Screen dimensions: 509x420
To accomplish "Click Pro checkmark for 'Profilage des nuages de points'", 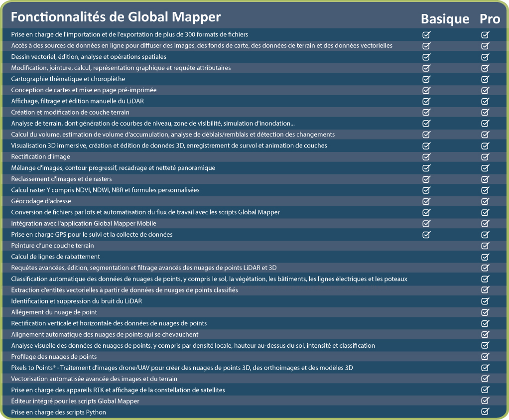I will [485, 357].
